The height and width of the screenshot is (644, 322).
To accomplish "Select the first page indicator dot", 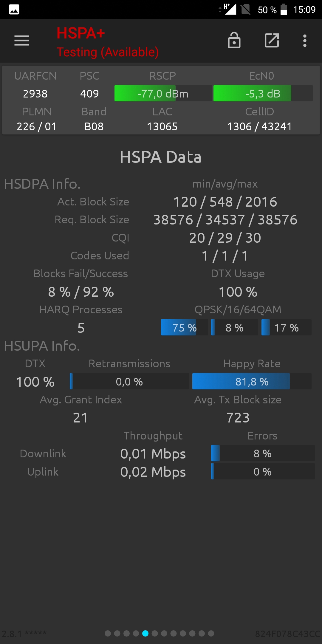I will pos(108,633).
